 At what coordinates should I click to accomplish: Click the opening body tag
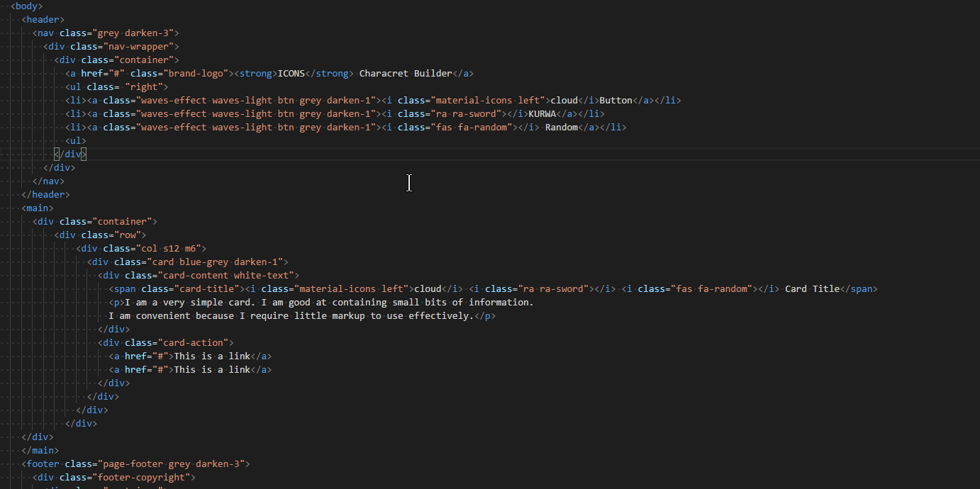coord(26,6)
